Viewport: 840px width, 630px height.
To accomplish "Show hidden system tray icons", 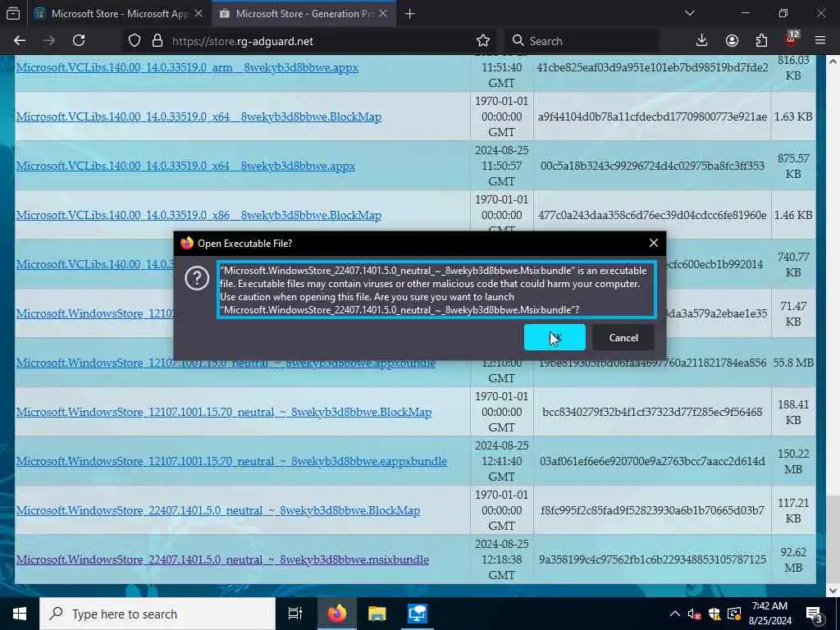I will 675,614.
